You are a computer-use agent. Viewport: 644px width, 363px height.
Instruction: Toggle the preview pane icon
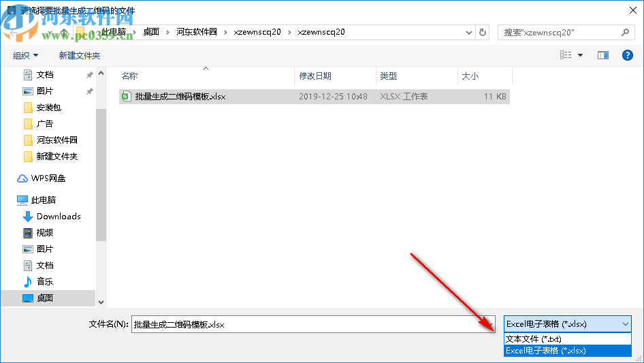[x=603, y=55]
